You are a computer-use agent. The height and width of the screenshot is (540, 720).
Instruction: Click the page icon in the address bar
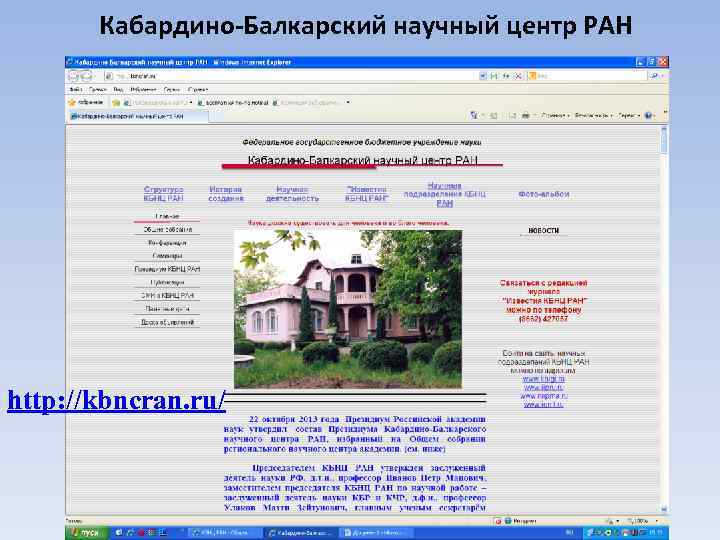point(109,76)
